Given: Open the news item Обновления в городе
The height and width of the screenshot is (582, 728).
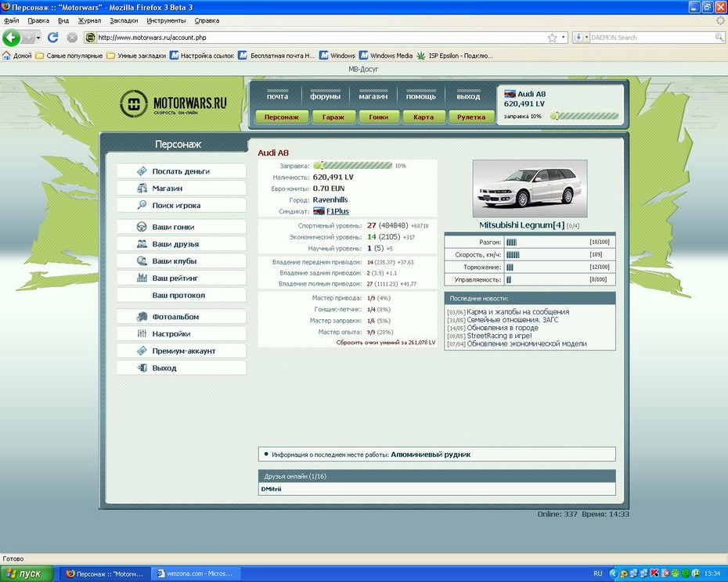Looking at the screenshot, I should 503,328.
